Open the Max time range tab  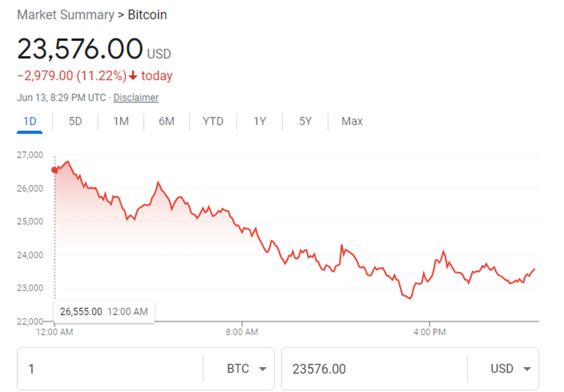click(x=352, y=121)
